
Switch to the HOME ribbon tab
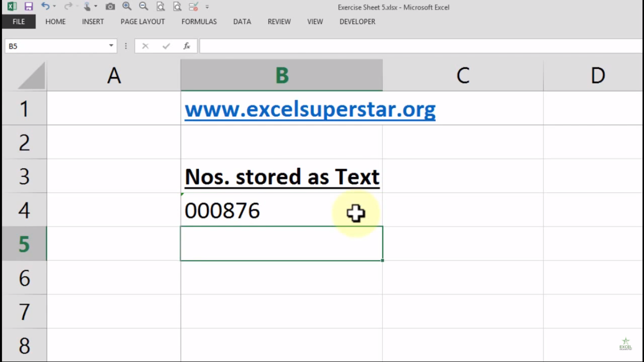(56, 22)
